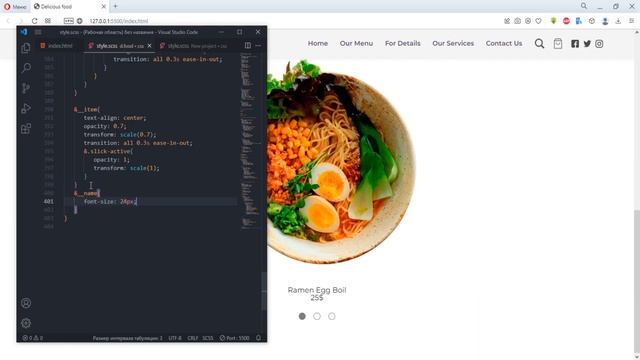Select the first slider dot
Viewport: 640px width, 360px height.
(302, 316)
